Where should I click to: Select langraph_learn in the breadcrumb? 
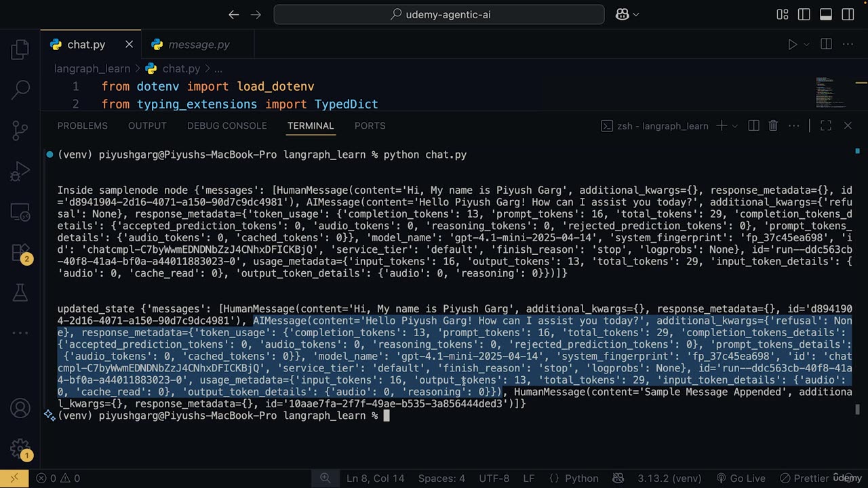pyautogui.click(x=92, y=68)
